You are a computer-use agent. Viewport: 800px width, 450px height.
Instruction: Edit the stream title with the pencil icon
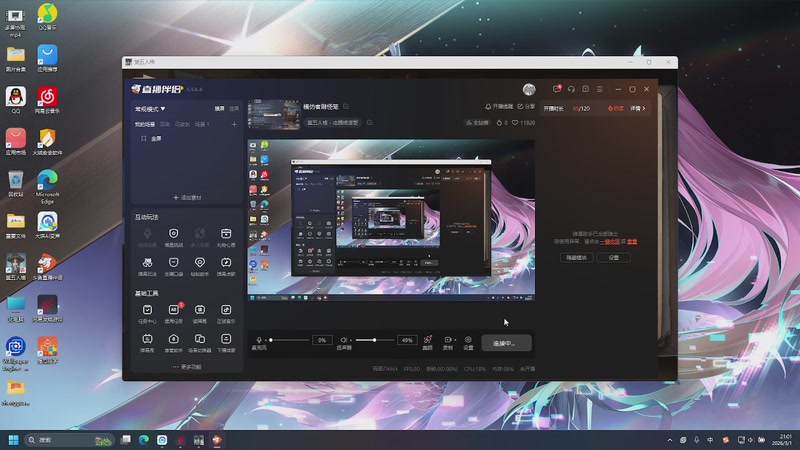(346, 106)
